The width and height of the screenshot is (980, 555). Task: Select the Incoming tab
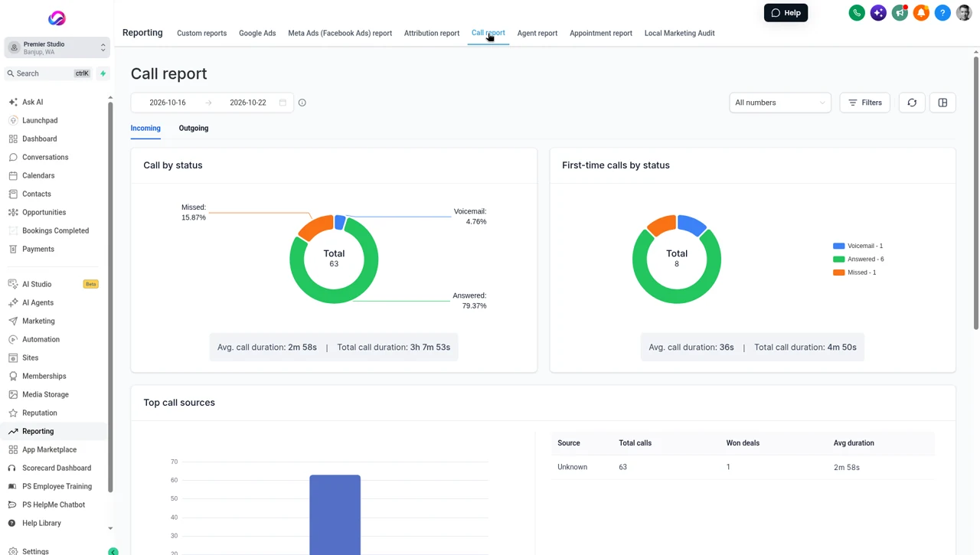(x=145, y=128)
